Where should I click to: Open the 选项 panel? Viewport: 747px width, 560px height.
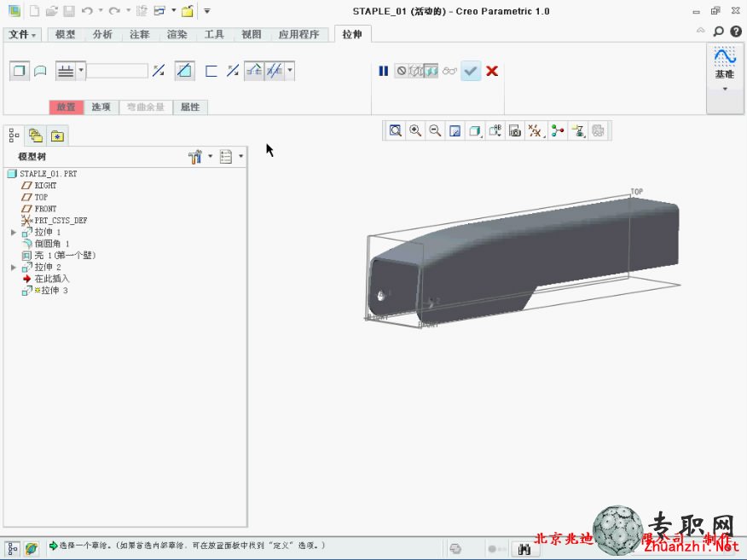click(101, 107)
